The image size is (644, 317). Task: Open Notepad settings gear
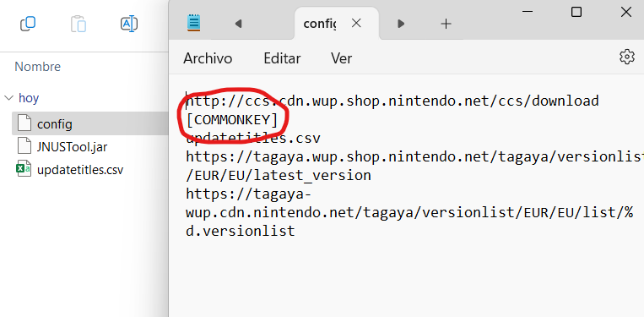(x=627, y=57)
